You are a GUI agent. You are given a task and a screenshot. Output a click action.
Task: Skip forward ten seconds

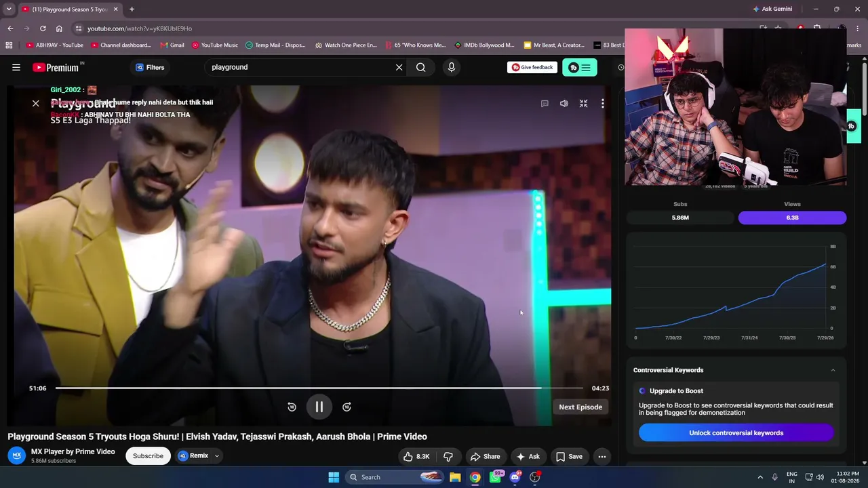347,407
